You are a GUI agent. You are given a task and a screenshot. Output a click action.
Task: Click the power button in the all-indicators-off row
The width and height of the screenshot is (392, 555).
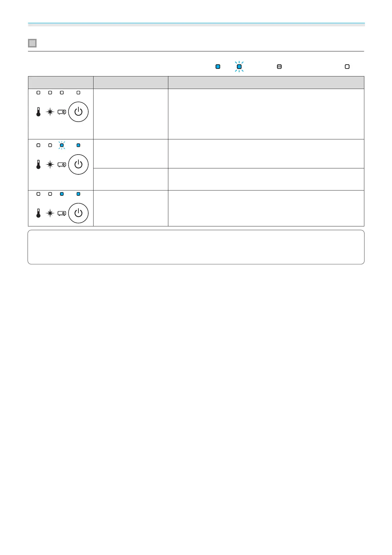click(x=78, y=112)
